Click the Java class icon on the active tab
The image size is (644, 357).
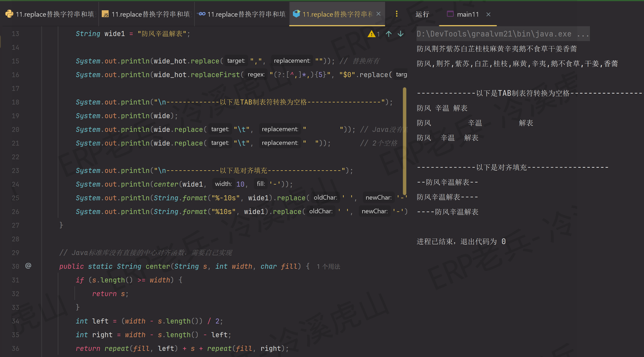(x=296, y=14)
